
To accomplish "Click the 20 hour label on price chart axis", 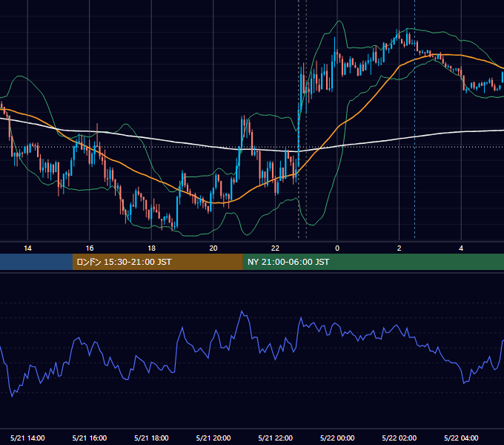I will click(213, 248).
